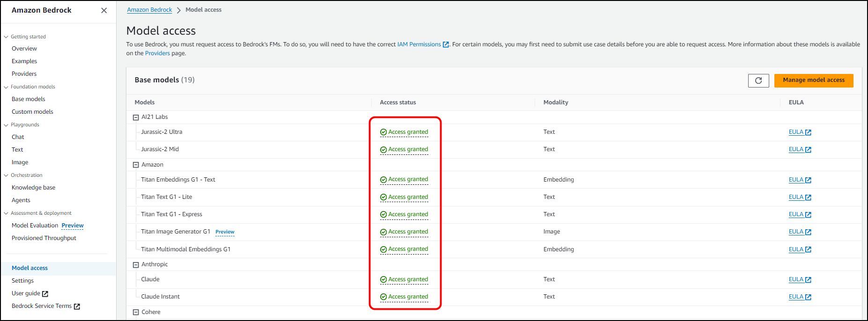868x321 pixels.
Task: Open Model Evaluation in sidebar
Action: pos(35,226)
